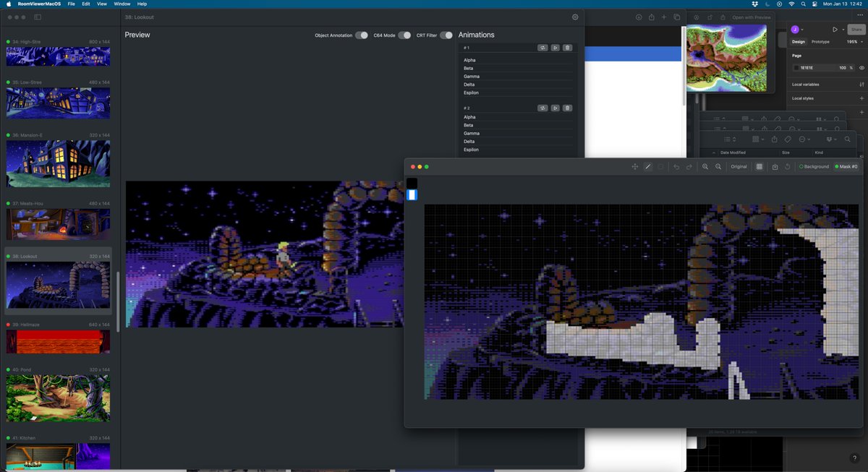Open the Help menu
This screenshot has height=472, width=868.
[142, 4]
